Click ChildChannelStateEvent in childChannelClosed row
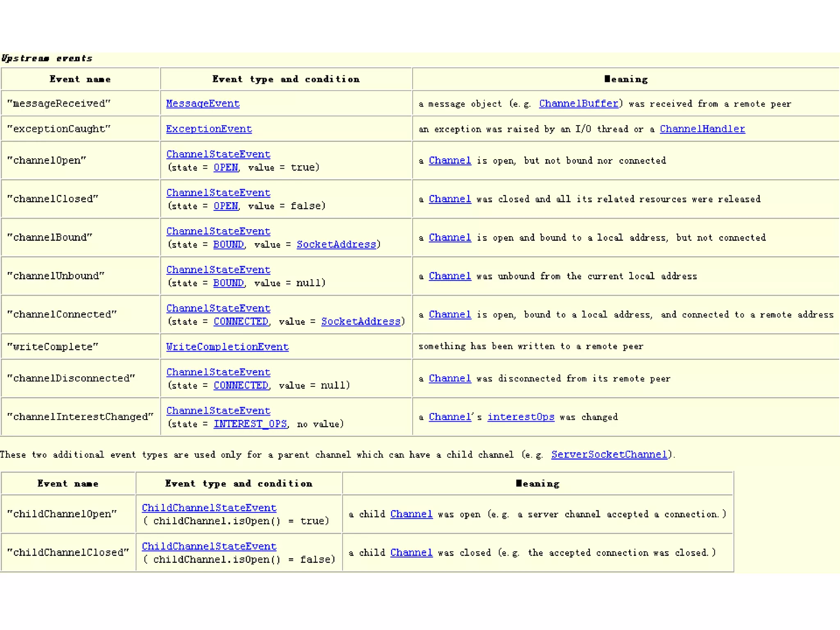Image resolution: width=840 pixels, height=630 pixels. (209, 546)
